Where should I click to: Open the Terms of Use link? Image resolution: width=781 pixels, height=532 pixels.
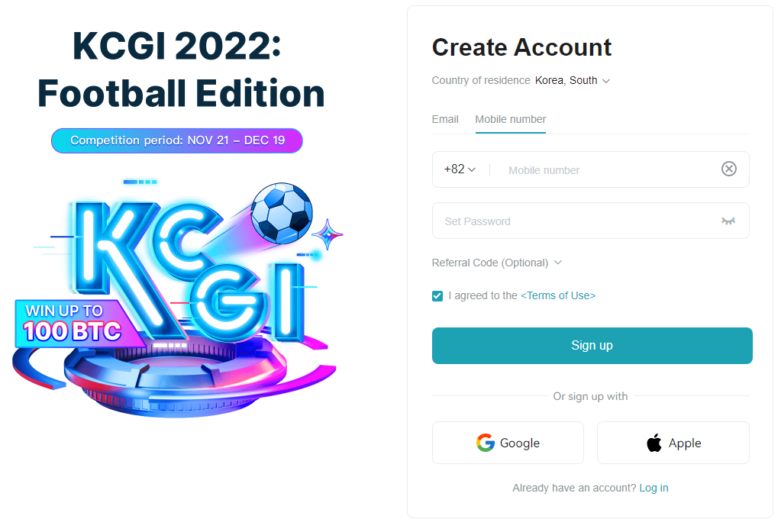tap(558, 296)
